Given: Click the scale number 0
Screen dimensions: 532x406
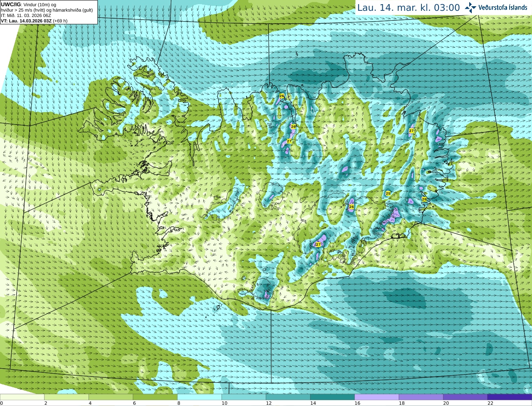Looking at the screenshot, I should pyautogui.click(x=2, y=403).
